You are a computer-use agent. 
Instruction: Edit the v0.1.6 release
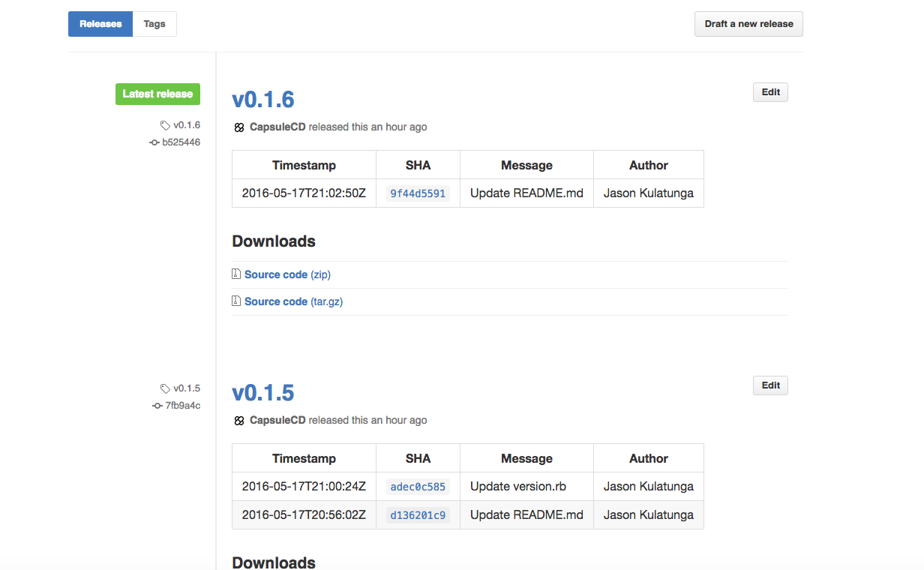770,92
